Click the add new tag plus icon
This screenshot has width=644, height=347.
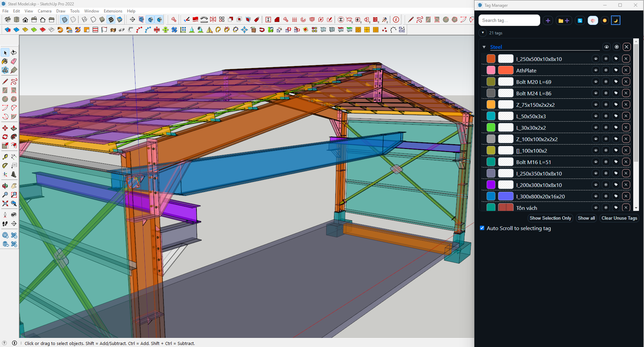(x=548, y=21)
